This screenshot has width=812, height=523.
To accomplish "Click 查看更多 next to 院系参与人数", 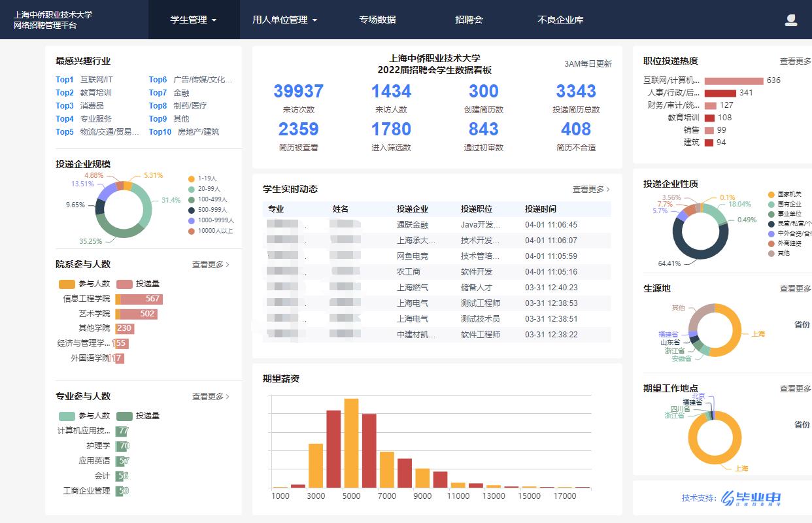I will (x=211, y=265).
